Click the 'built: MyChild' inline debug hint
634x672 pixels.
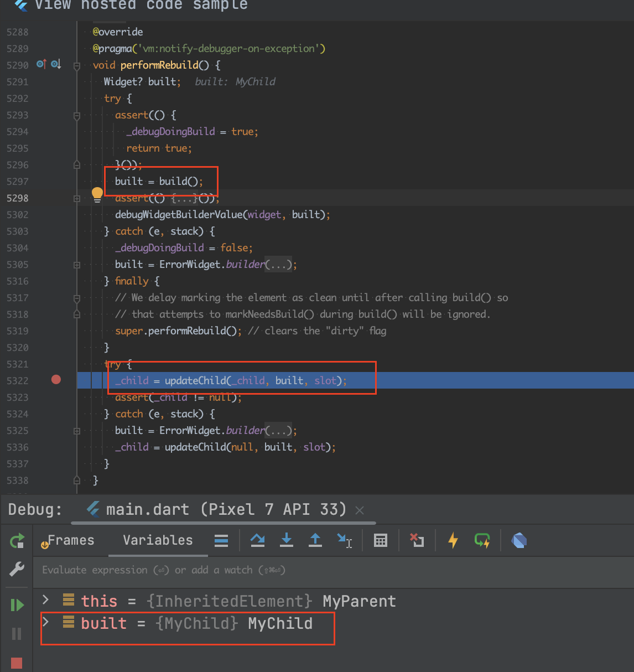point(235,82)
